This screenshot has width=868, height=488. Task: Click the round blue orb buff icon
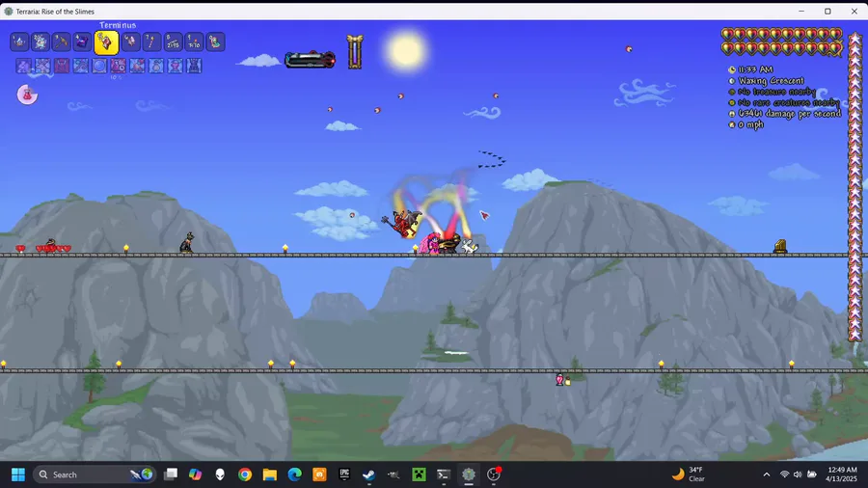99,66
